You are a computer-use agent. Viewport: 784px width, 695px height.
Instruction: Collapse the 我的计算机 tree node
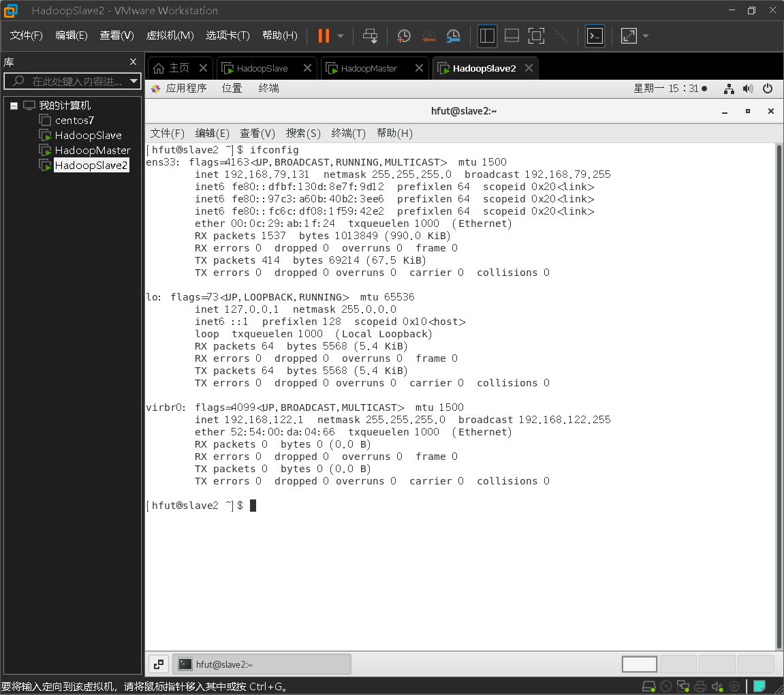(14, 106)
